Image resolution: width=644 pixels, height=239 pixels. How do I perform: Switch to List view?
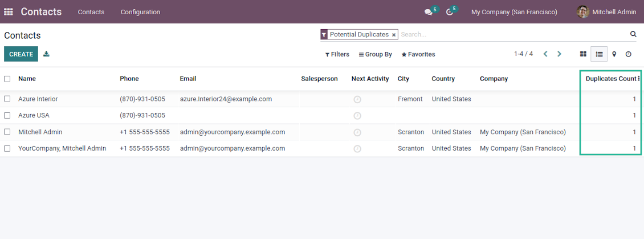[599, 54]
